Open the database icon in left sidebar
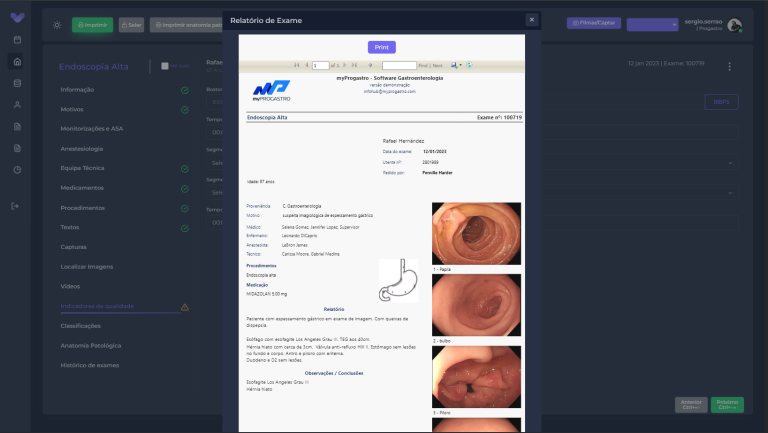768x433 pixels. click(x=17, y=83)
